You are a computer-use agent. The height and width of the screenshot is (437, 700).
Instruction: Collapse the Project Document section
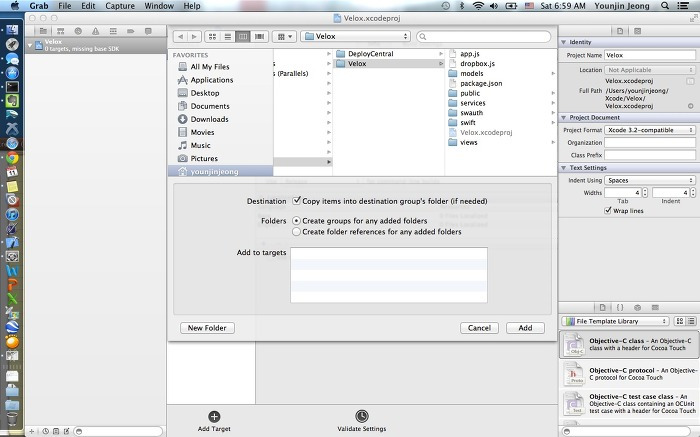[x=563, y=117]
